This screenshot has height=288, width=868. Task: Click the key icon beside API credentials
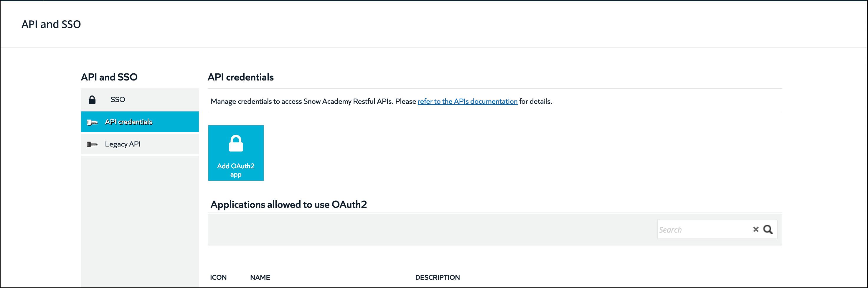[x=92, y=122]
